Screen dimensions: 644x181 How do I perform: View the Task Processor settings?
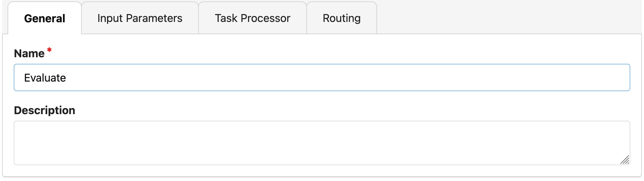[x=252, y=18]
